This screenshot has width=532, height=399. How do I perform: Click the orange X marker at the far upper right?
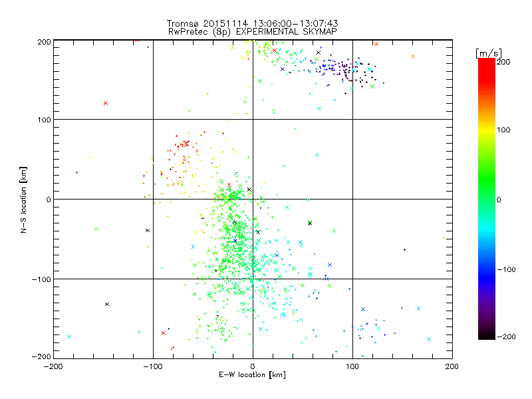pos(413,57)
